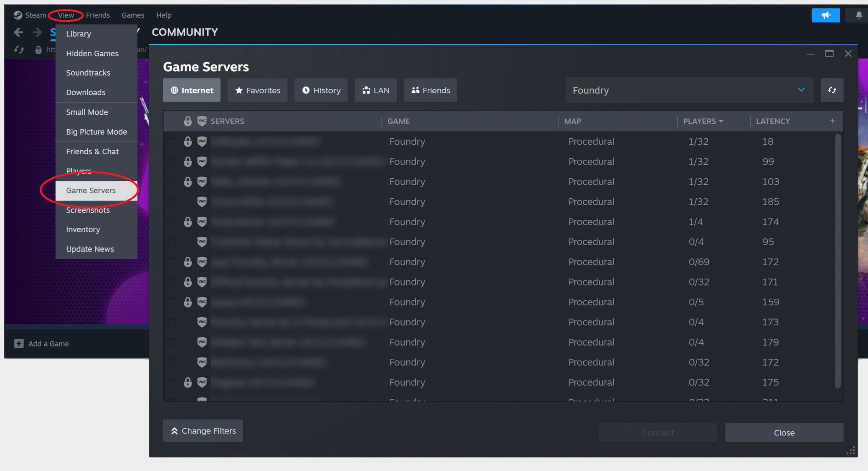Toggle the PLAYERS column sort arrow
The height and width of the screenshot is (471, 868).
[x=720, y=121]
